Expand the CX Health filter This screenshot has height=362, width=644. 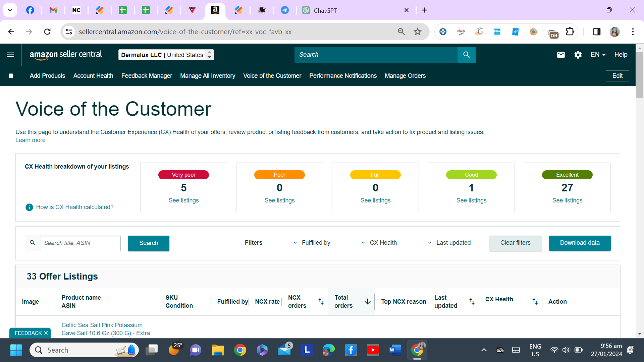pyautogui.click(x=379, y=243)
